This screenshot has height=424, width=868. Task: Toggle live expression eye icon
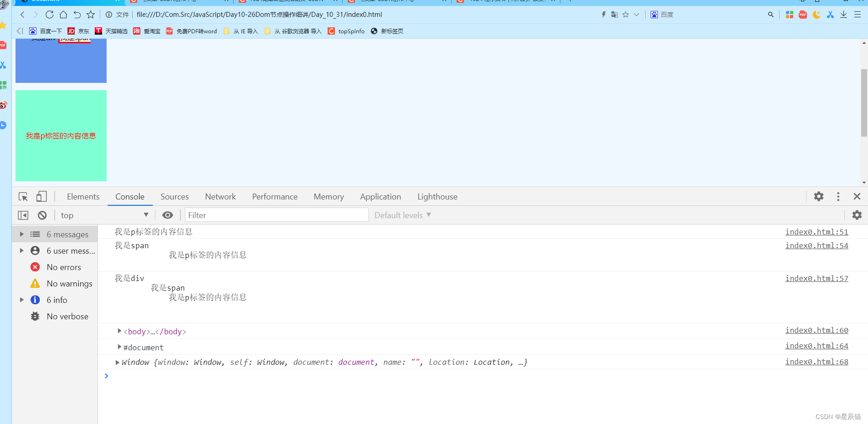coord(168,215)
